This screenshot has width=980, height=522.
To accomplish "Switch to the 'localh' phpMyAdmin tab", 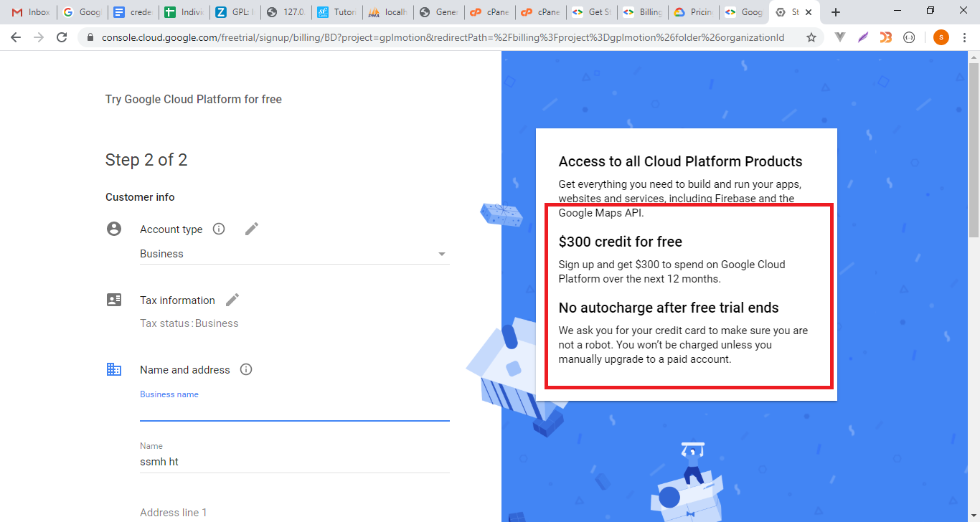I will [387, 12].
